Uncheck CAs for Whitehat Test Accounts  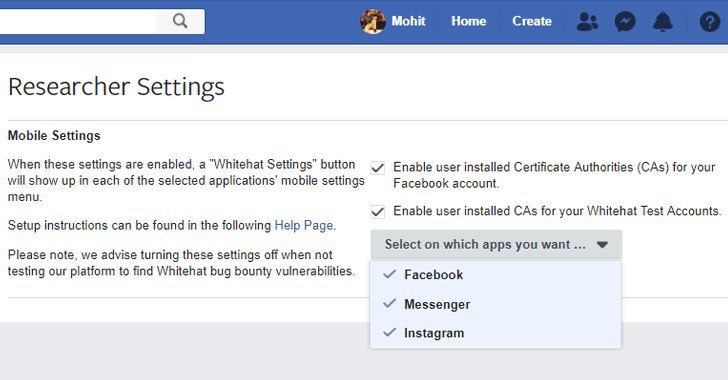click(x=378, y=212)
